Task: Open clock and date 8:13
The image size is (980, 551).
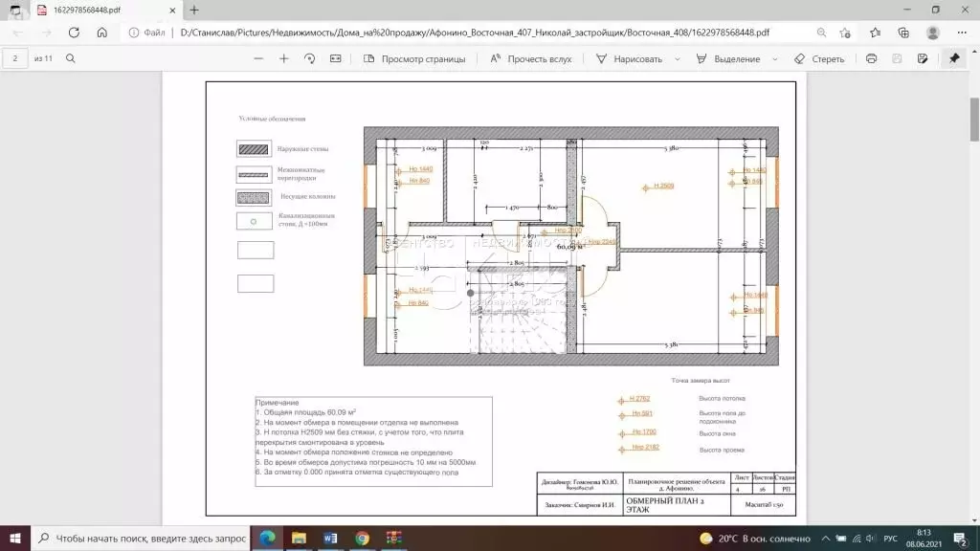Action: click(924, 538)
